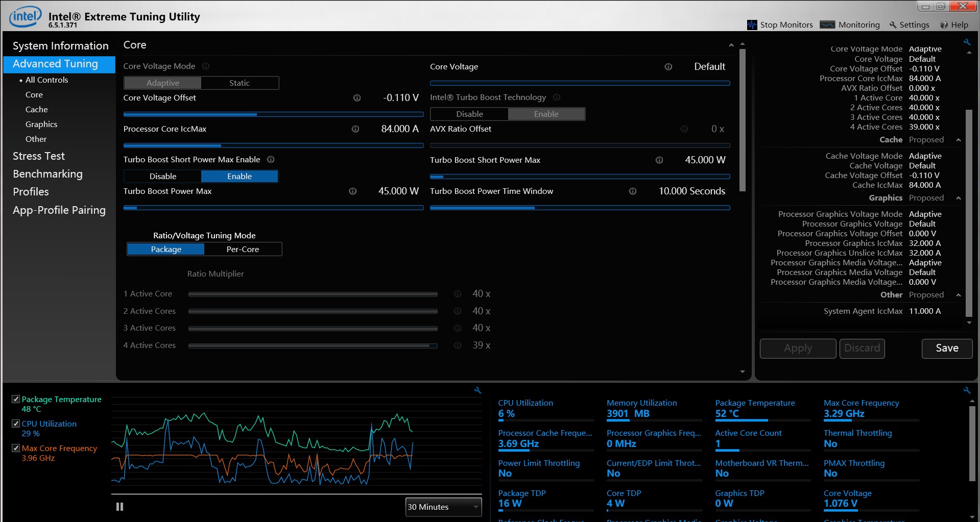Image resolution: width=980 pixels, height=522 pixels.
Task: Click the Intel logo
Action: click(x=25, y=16)
